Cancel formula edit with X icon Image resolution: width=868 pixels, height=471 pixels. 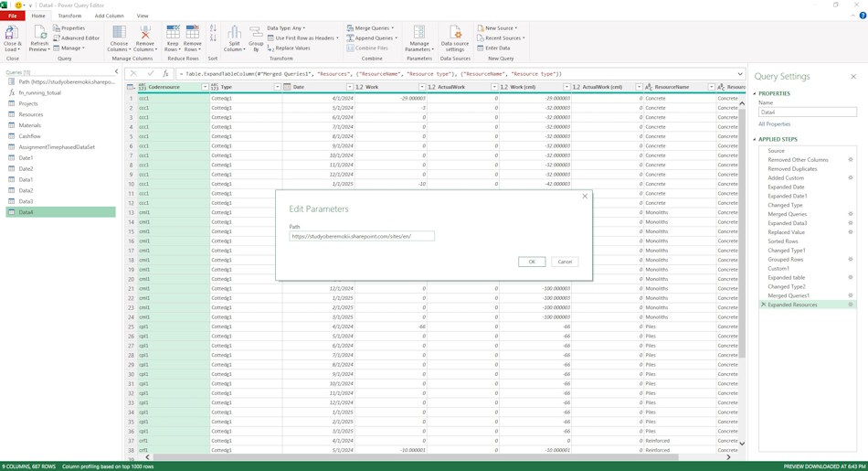(133, 74)
